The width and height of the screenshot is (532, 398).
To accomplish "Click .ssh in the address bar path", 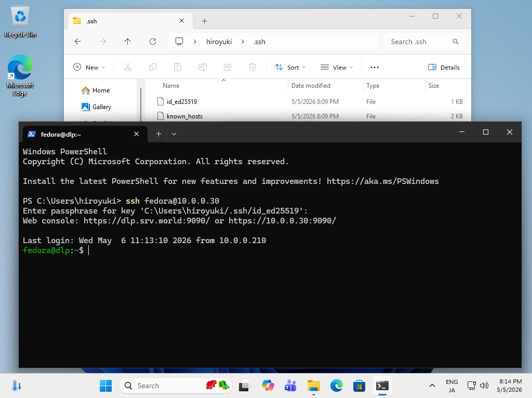I will point(259,42).
